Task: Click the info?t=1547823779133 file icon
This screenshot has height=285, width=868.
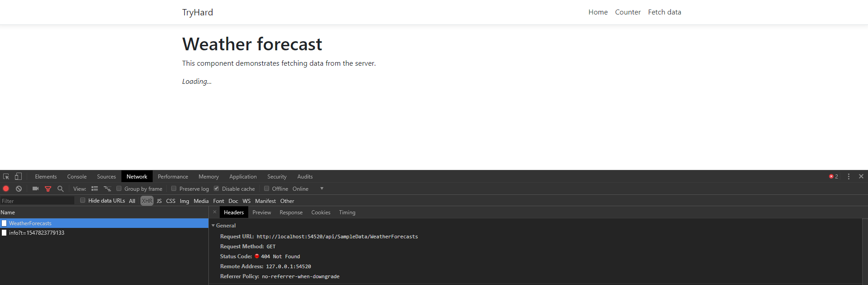Action: (4, 233)
